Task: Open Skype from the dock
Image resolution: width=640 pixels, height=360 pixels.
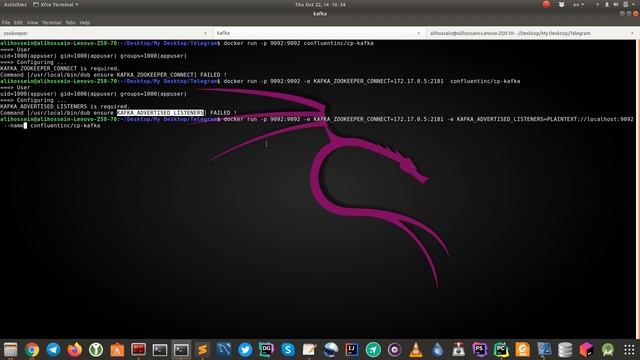Action: click(288, 350)
